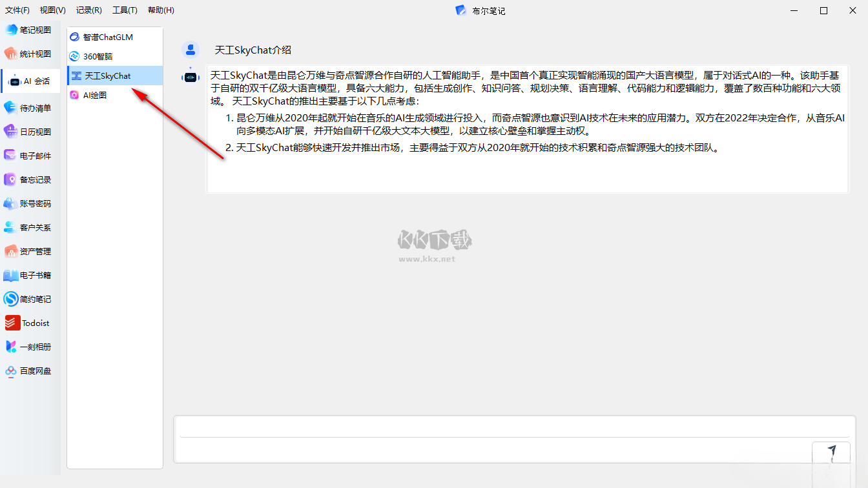Click the Todoist label
Image resolution: width=868 pixels, height=488 pixels.
(36, 323)
